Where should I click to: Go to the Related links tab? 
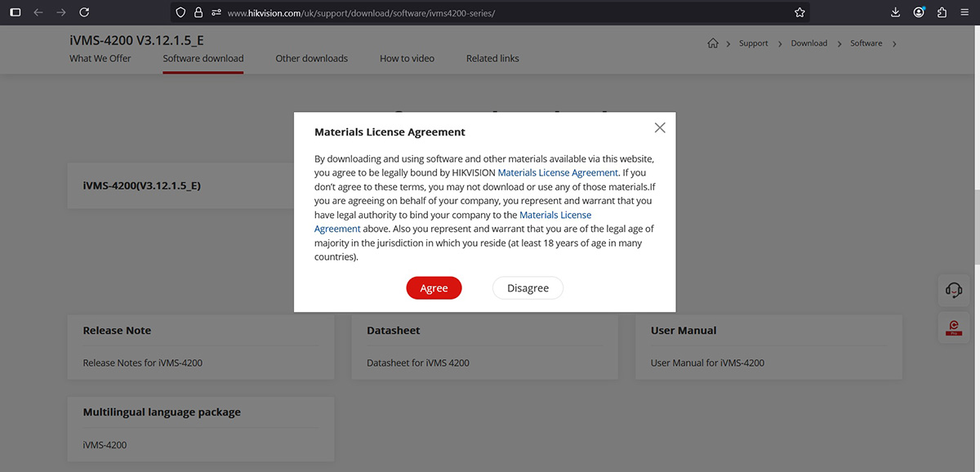(x=492, y=59)
